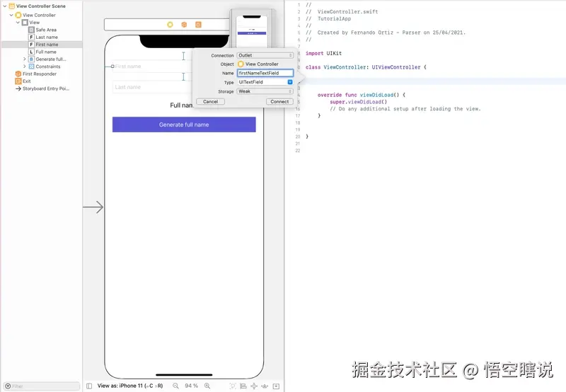Collapse the View Controller tree node

pyautogui.click(x=11, y=15)
